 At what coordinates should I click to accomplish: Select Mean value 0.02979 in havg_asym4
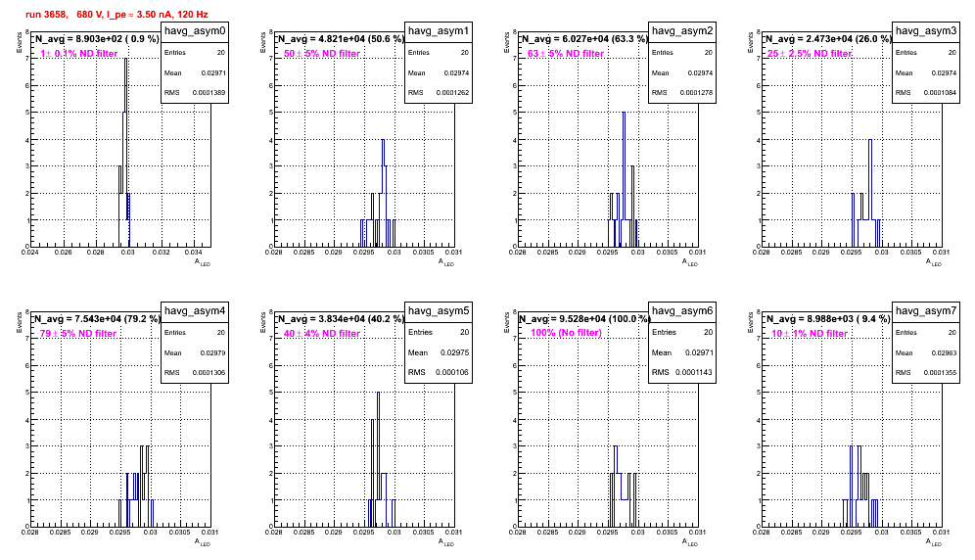coord(213,352)
